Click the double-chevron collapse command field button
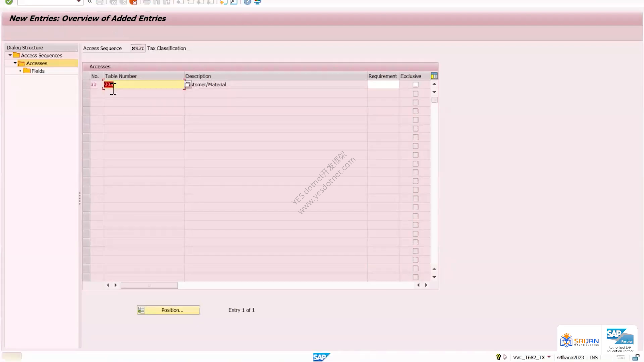 [x=90, y=2]
